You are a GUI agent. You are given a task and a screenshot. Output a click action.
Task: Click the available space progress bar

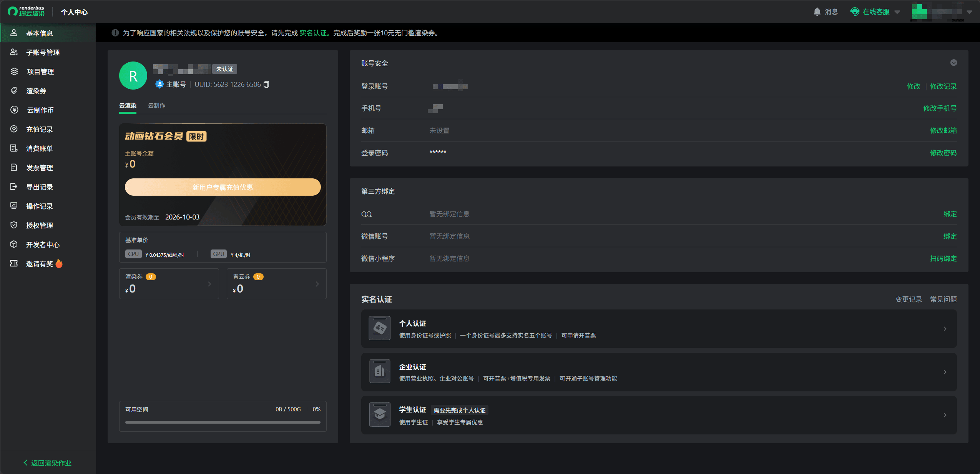[223, 422]
